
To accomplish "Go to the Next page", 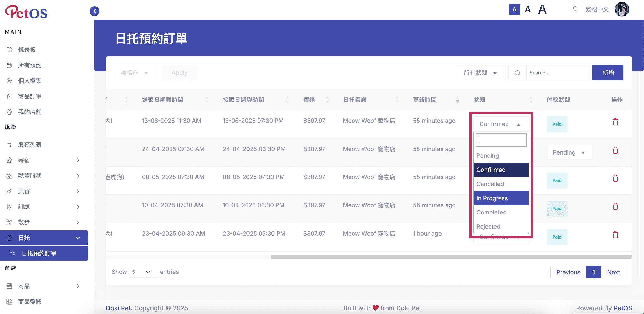I will [614, 272].
